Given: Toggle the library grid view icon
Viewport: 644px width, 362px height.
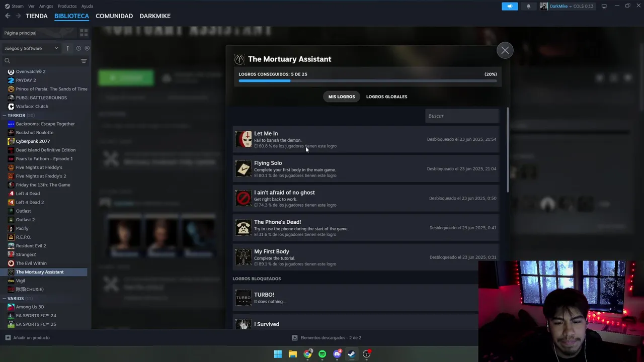Looking at the screenshot, I should click(84, 33).
